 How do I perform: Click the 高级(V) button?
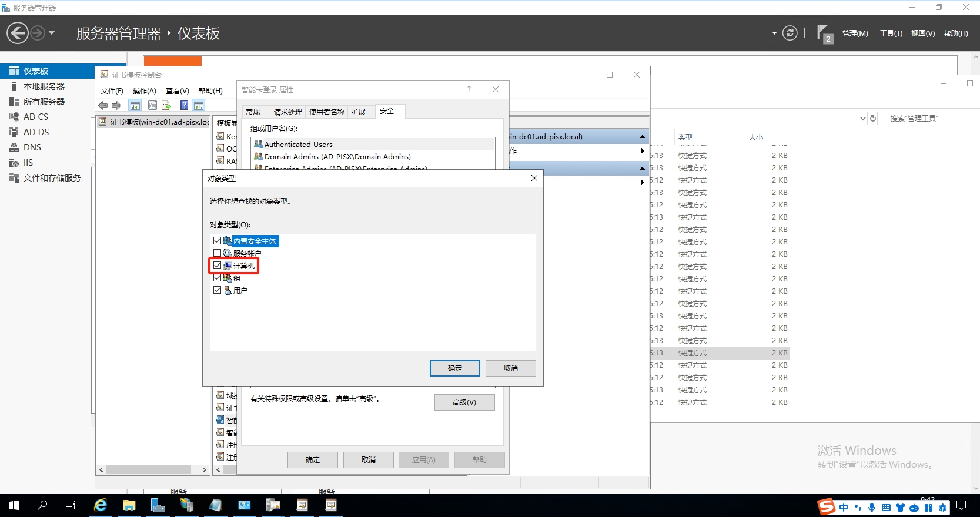pos(464,402)
